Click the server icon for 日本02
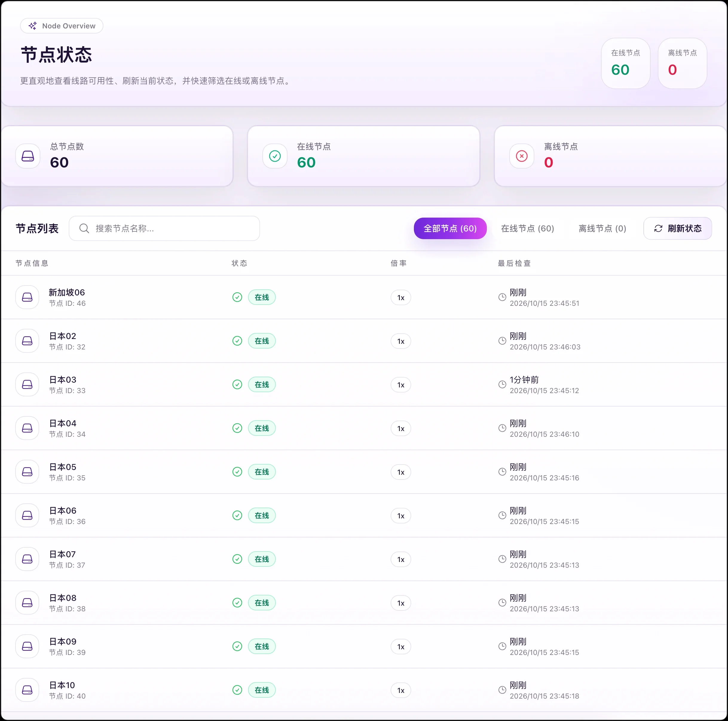The height and width of the screenshot is (721, 728). (27, 341)
